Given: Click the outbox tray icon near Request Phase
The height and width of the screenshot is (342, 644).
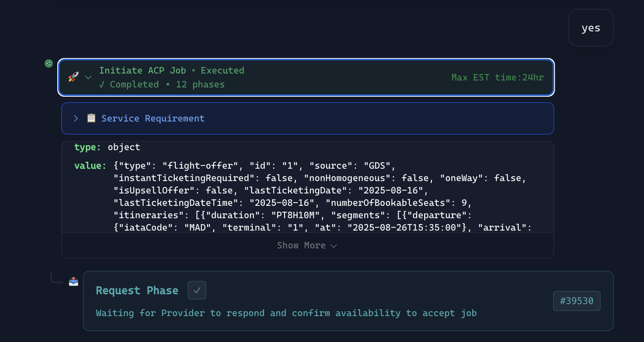Looking at the screenshot, I should pyautogui.click(x=74, y=281).
